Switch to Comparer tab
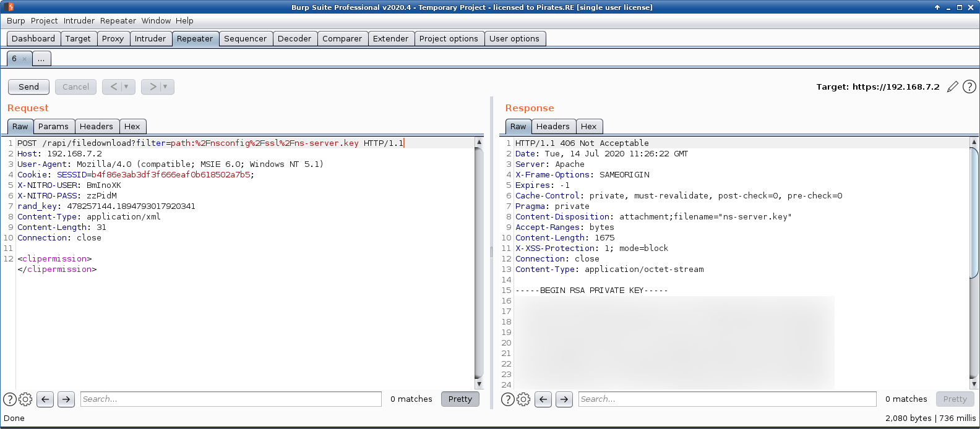The image size is (980, 429). pyautogui.click(x=342, y=38)
